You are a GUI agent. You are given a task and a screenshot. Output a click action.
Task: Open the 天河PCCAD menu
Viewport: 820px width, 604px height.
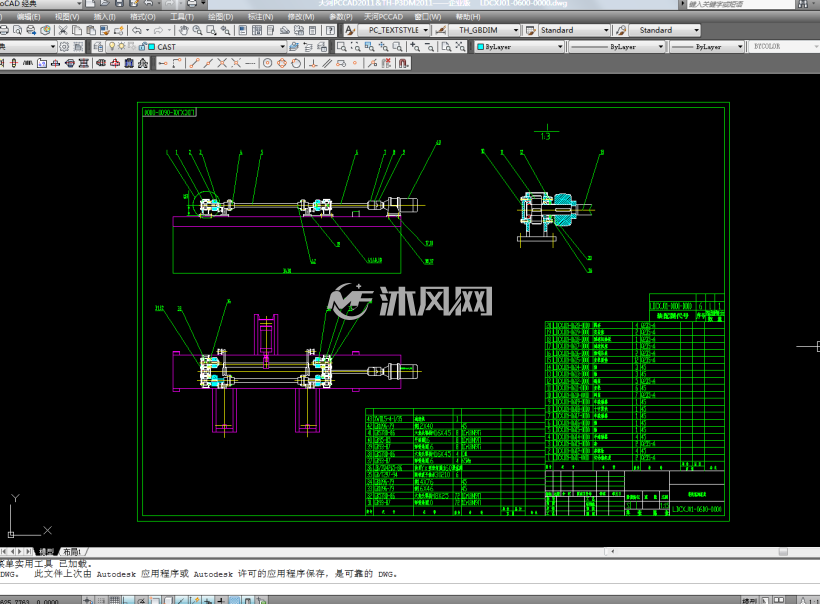[x=383, y=17]
